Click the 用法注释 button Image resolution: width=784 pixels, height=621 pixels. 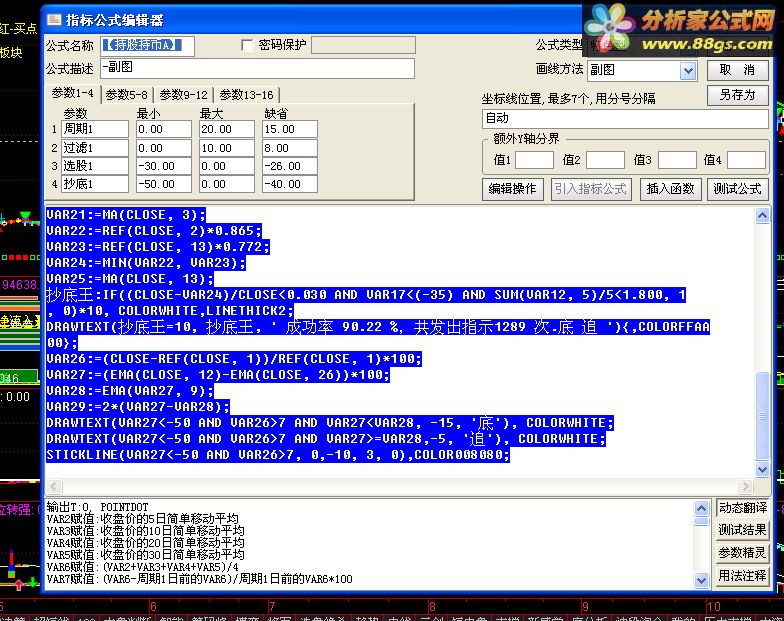[x=742, y=576]
